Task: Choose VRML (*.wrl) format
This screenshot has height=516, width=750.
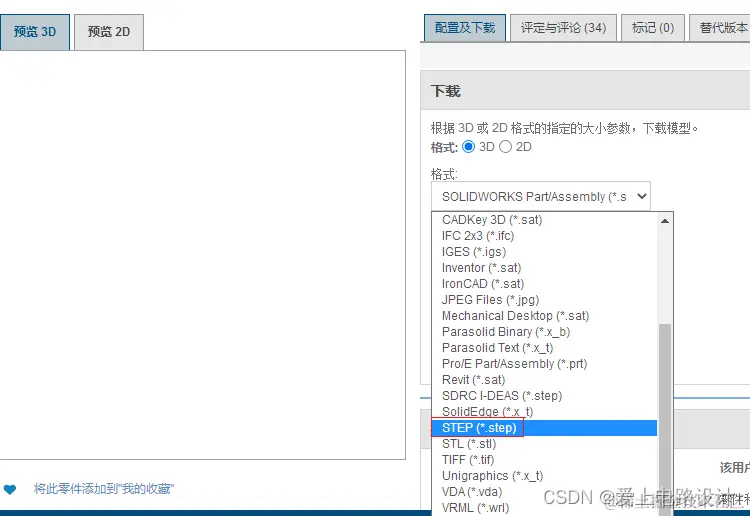Action: (x=544, y=508)
